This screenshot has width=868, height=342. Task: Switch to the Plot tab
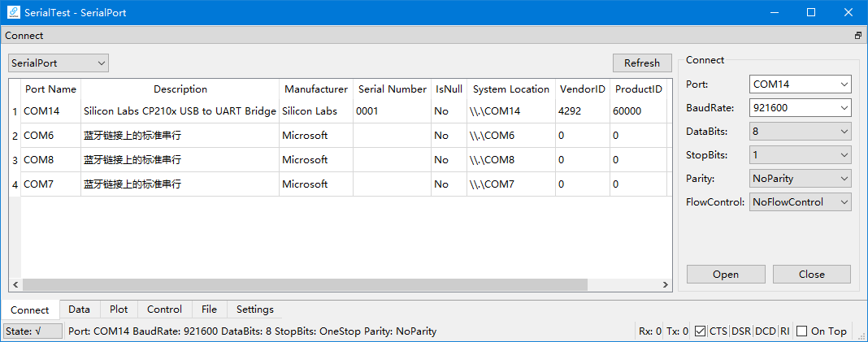pyautogui.click(x=119, y=310)
